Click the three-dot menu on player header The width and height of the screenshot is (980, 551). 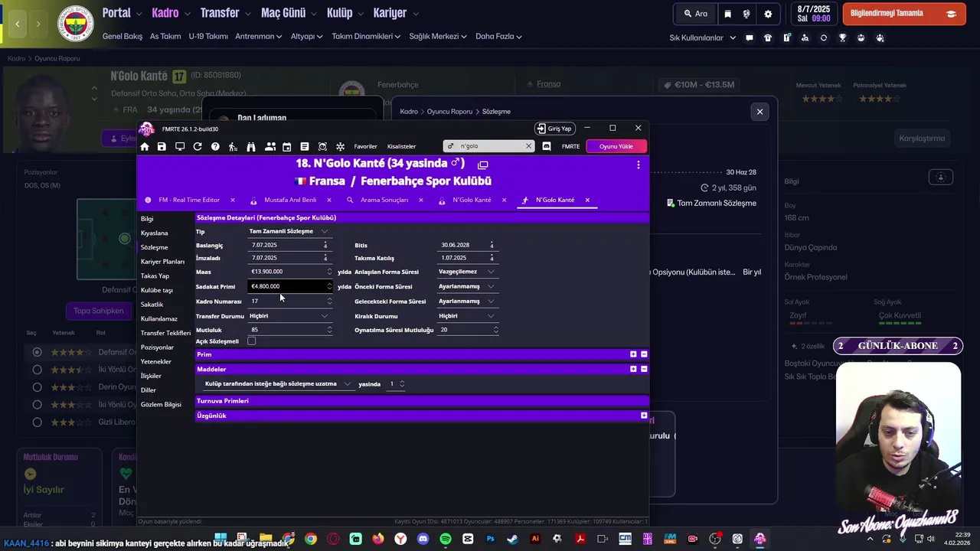coord(638,165)
